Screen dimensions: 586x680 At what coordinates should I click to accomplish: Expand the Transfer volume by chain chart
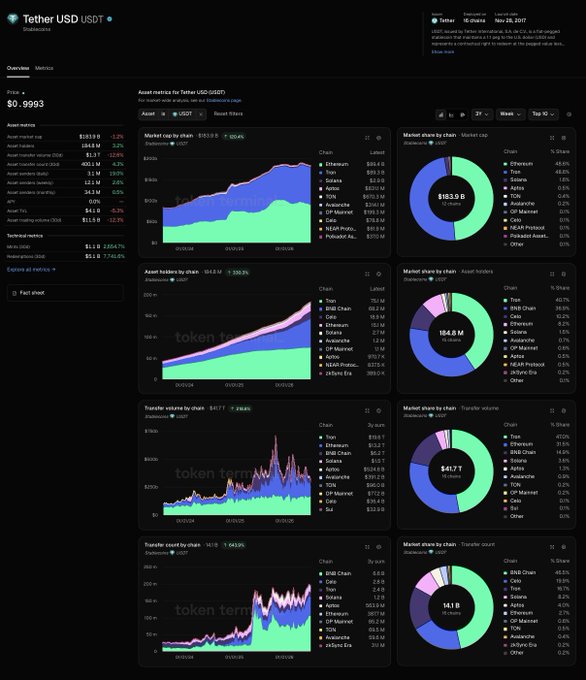367,411
